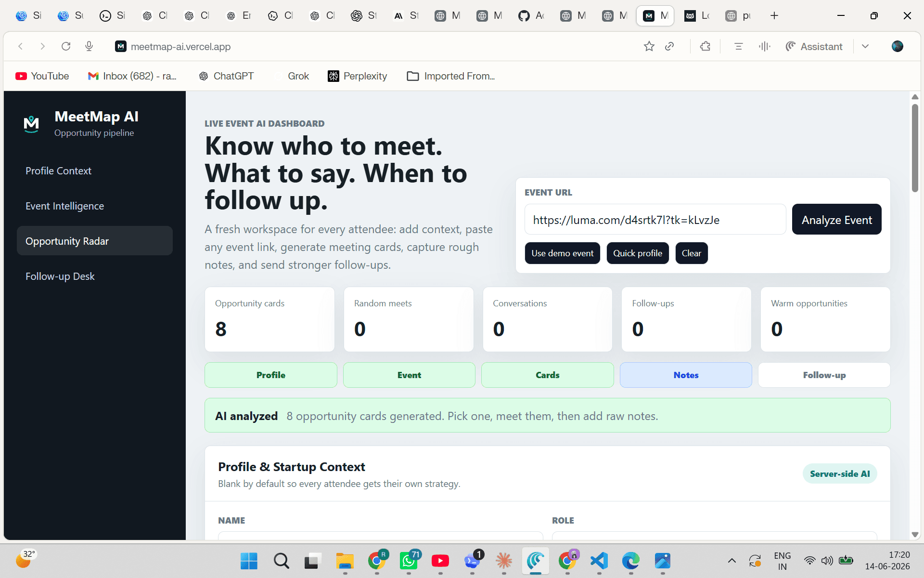Click the scrollbar up arrow
The width and height of the screenshot is (924, 578).
[915, 97]
